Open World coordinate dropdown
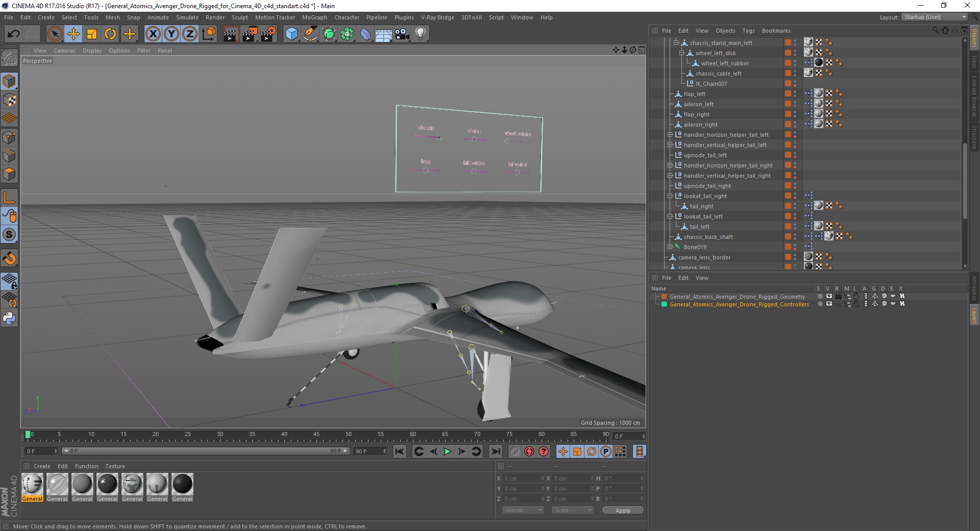 (x=523, y=510)
